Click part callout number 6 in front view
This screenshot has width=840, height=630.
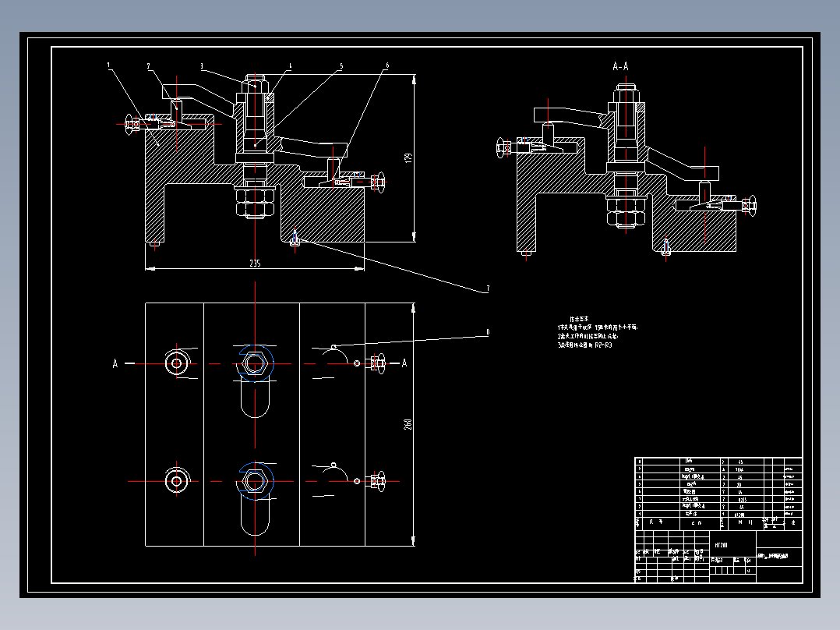tap(387, 66)
